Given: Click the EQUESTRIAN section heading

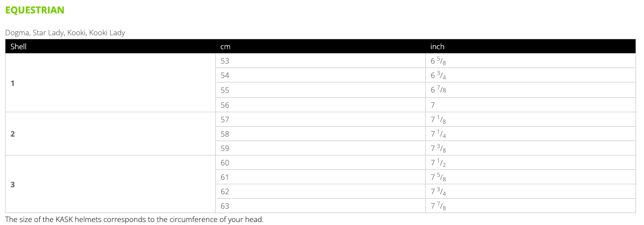Looking at the screenshot, I should (34, 10).
